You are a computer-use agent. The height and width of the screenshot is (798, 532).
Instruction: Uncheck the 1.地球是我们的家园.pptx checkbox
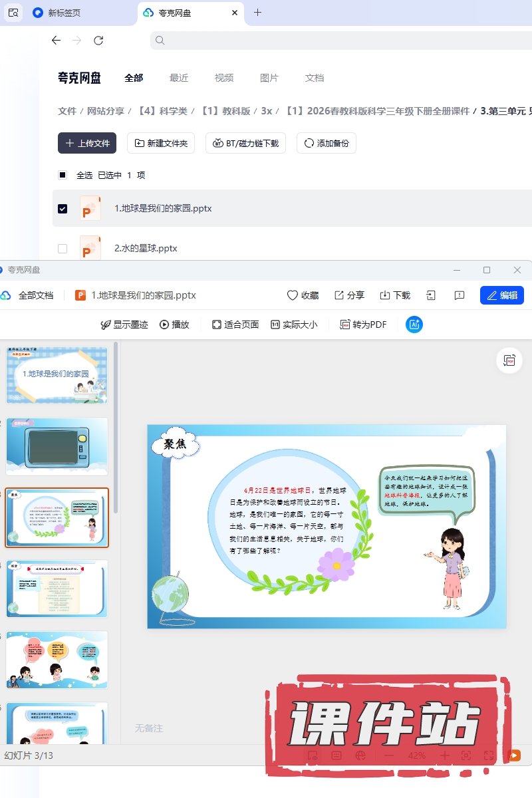click(63, 209)
